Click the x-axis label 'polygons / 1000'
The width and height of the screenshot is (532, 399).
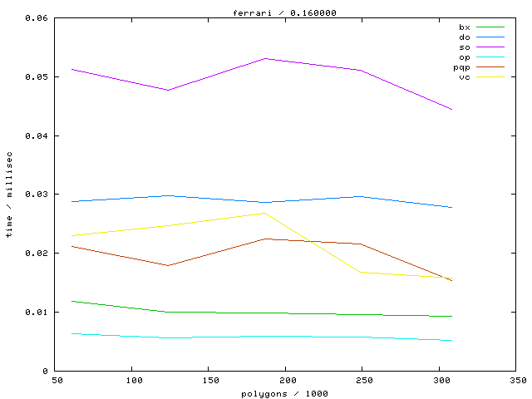click(x=287, y=393)
